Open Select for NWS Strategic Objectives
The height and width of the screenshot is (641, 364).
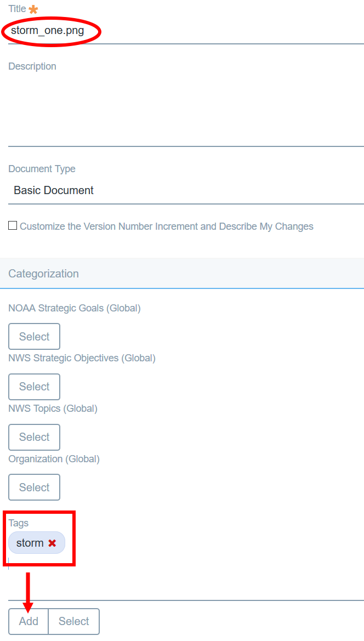click(35, 387)
